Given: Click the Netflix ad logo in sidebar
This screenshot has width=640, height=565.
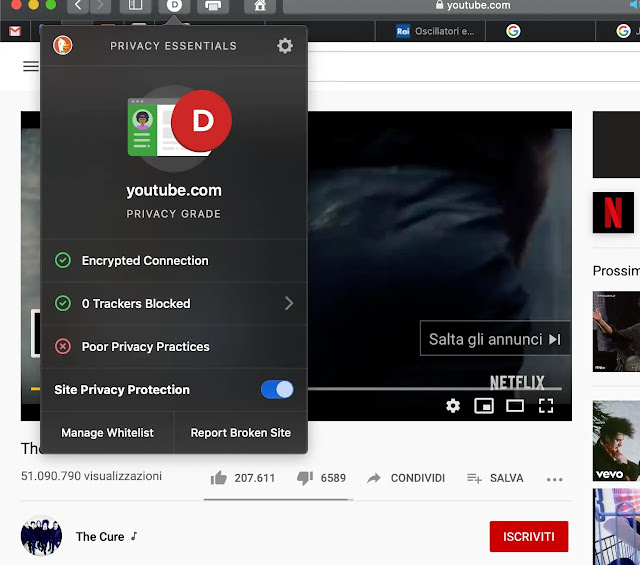Looking at the screenshot, I should [x=613, y=212].
